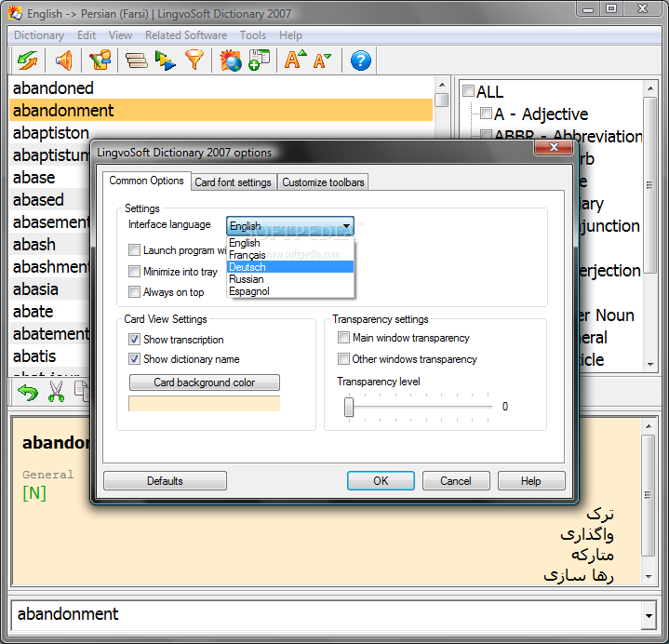This screenshot has width=669, height=644.
Task: Select Espagnol in language list
Action: pos(290,291)
